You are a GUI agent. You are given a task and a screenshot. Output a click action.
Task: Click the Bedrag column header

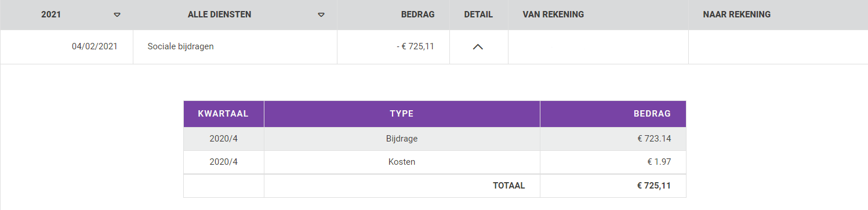coord(417,15)
